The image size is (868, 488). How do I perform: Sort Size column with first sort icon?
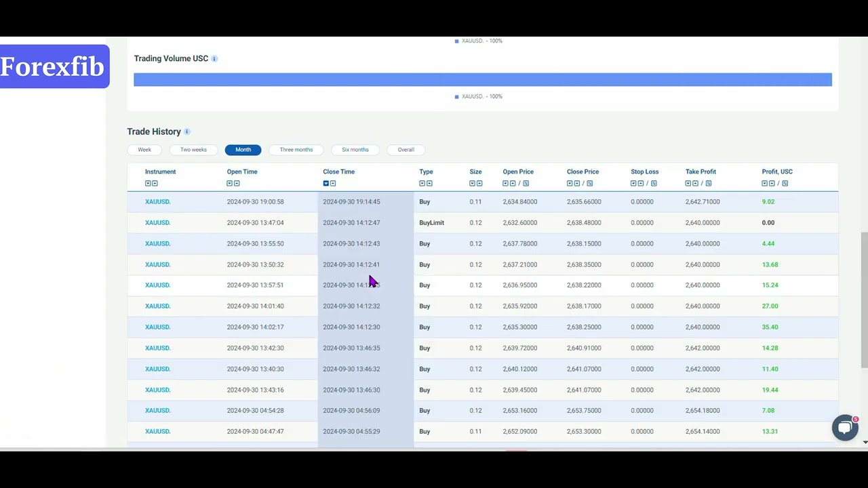pyautogui.click(x=473, y=184)
